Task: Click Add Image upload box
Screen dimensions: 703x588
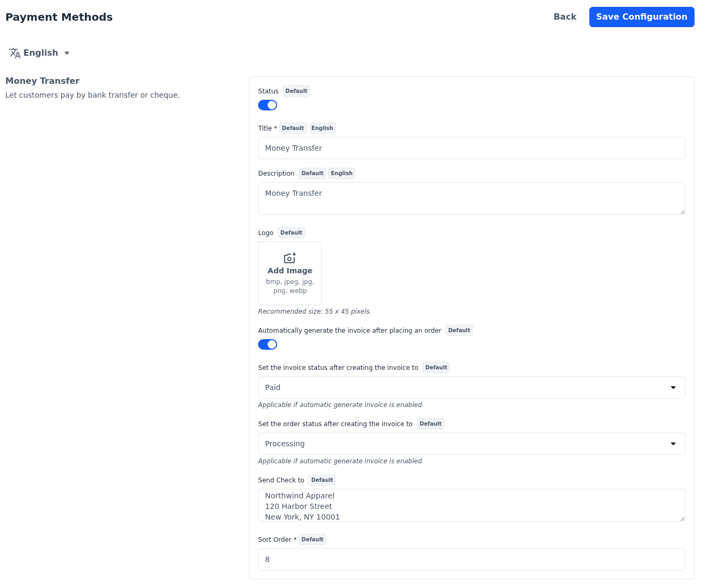Action: [290, 273]
